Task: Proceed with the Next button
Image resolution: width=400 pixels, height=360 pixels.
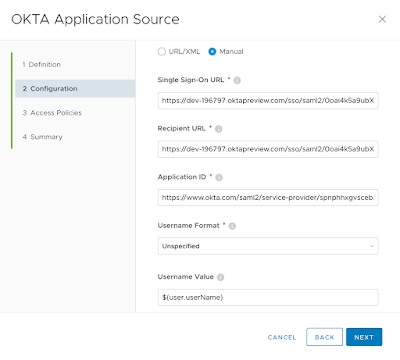Action: (x=364, y=337)
